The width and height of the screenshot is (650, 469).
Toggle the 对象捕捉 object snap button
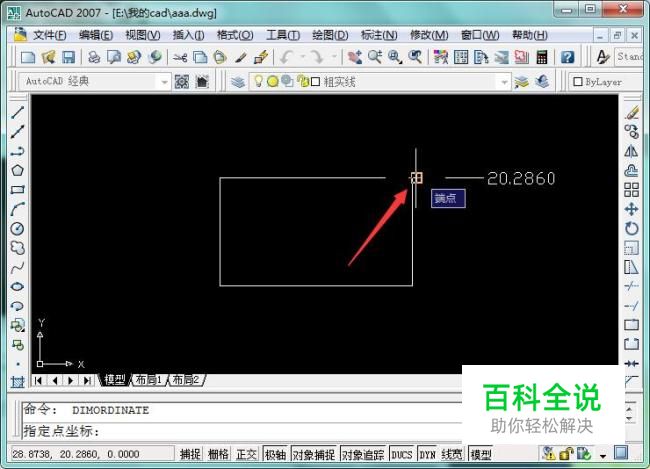[x=314, y=454]
